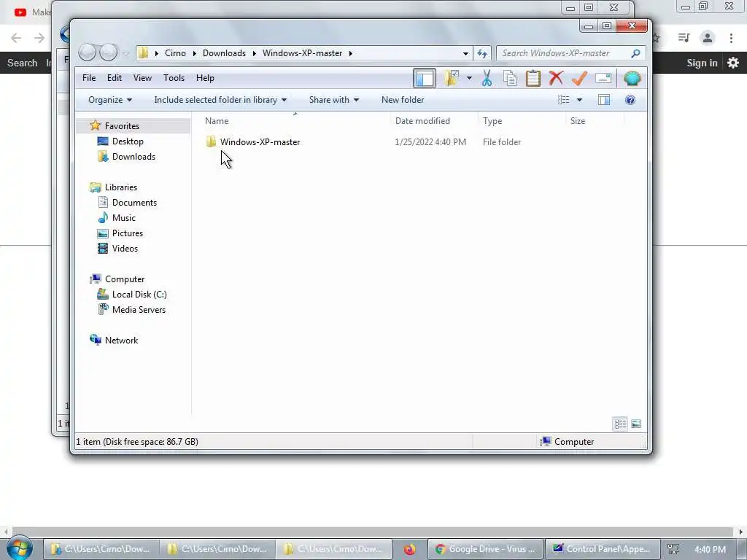This screenshot has height=560, width=747.
Task: Select Libraries in the navigation pane
Action: click(x=121, y=187)
